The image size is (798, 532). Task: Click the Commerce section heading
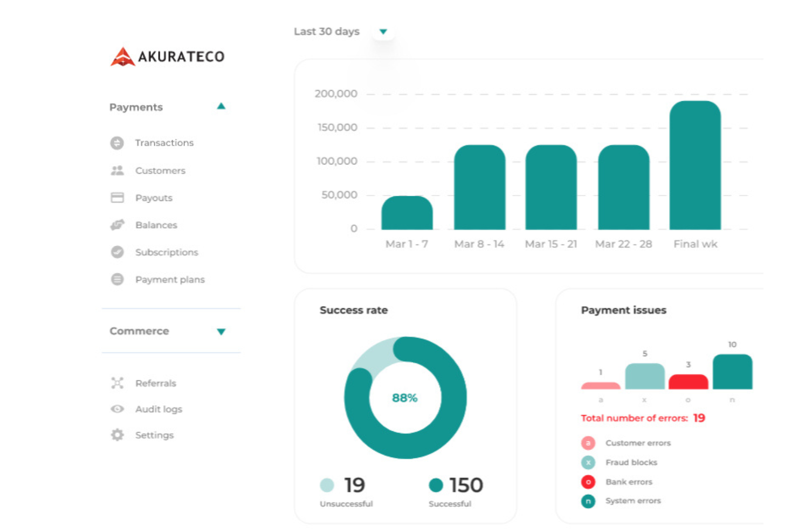pyautogui.click(x=139, y=331)
